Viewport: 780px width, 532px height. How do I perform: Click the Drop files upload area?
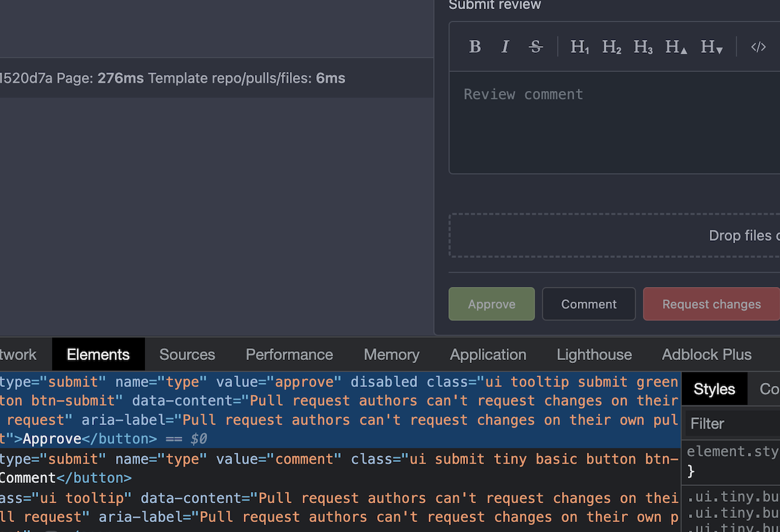[614, 235]
